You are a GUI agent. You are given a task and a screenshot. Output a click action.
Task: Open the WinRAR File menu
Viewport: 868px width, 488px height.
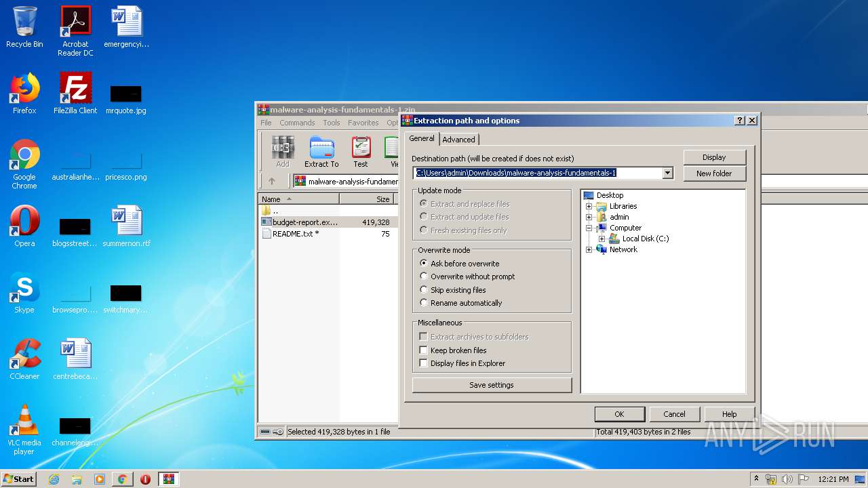266,123
